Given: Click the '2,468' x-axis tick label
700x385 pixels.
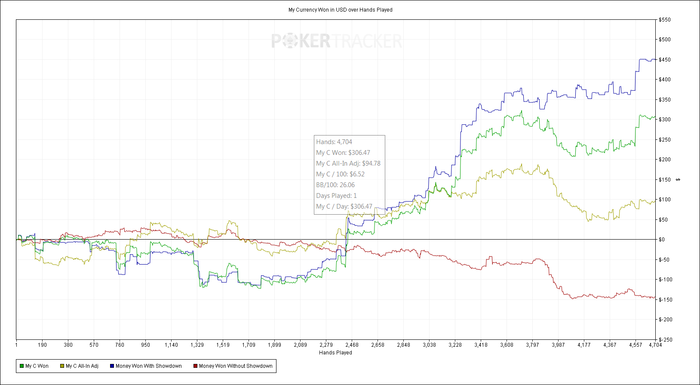Looking at the screenshot, I should pos(352,345).
